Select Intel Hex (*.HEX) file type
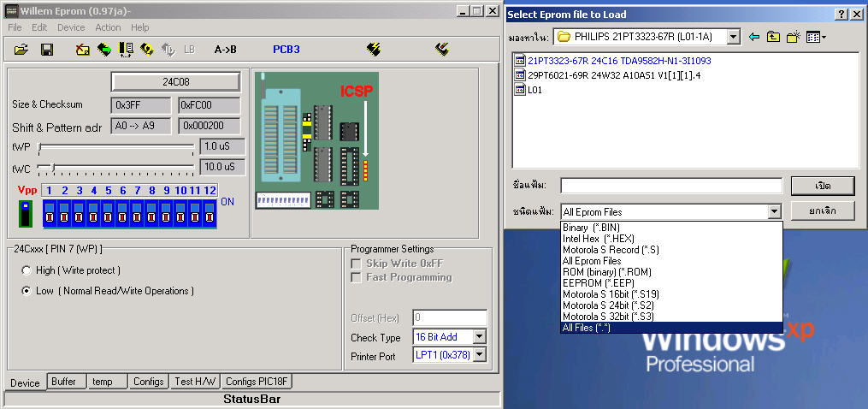The height and width of the screenshot is (409, 868). pyautogui.click(x=671, y=239)
